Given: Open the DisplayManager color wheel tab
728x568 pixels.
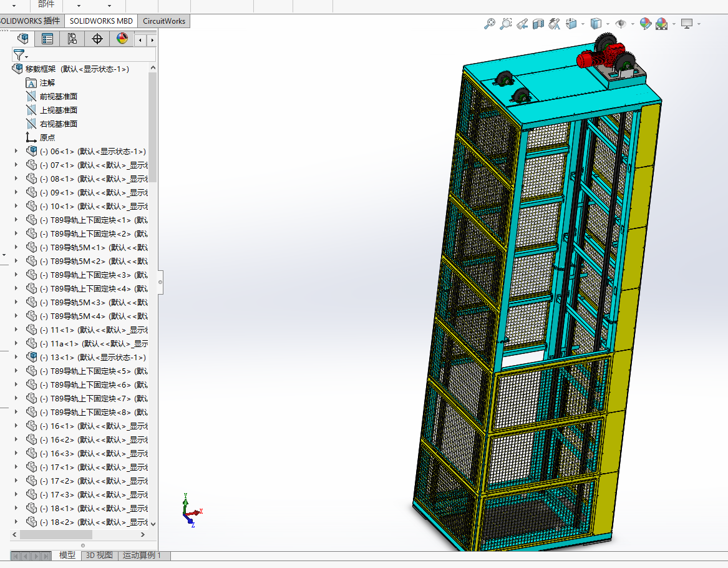Looking at the screenshot, I should [x=122, y=39].
